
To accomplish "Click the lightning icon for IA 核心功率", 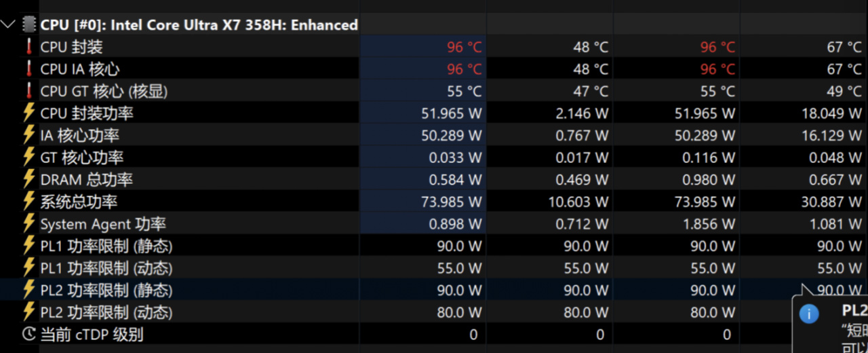I will pos(28,135).
